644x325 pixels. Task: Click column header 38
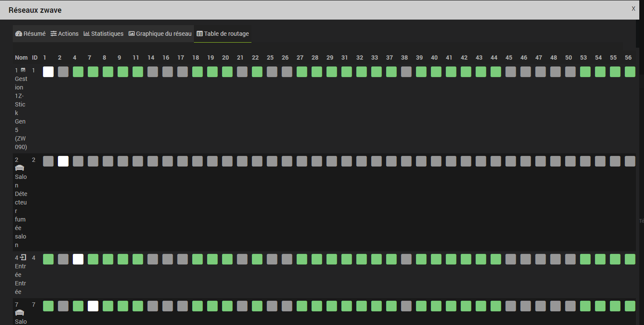404,58
